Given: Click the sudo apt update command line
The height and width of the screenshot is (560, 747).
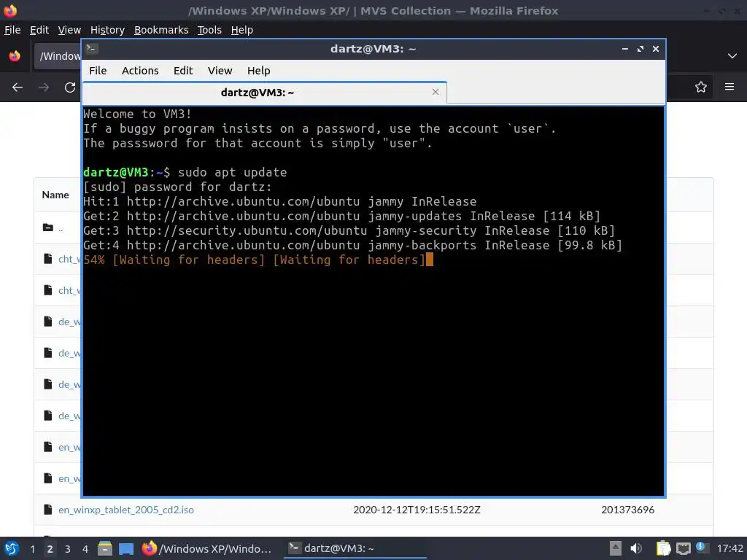Looking at the screenshot, I should click(185, 172).
